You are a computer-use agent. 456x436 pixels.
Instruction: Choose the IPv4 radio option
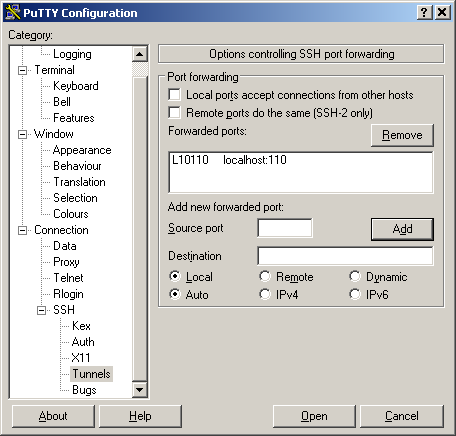tap(265, 294)
